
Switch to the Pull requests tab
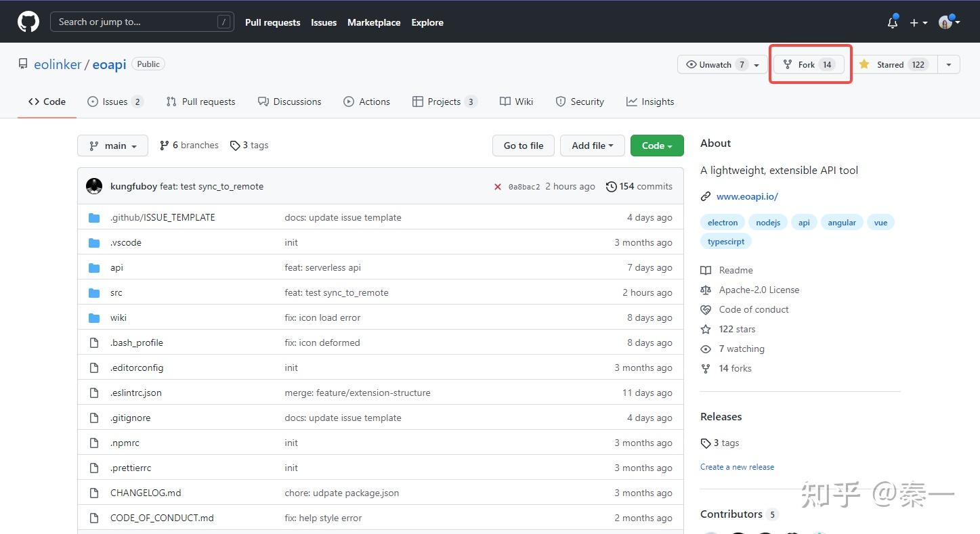pyautogui.click(x=200, y=101)
